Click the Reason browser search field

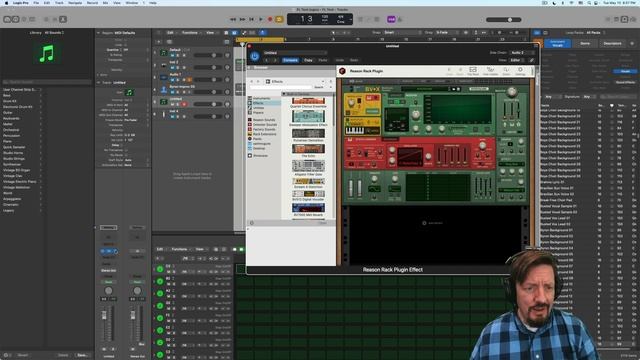[x=281, y=87]
